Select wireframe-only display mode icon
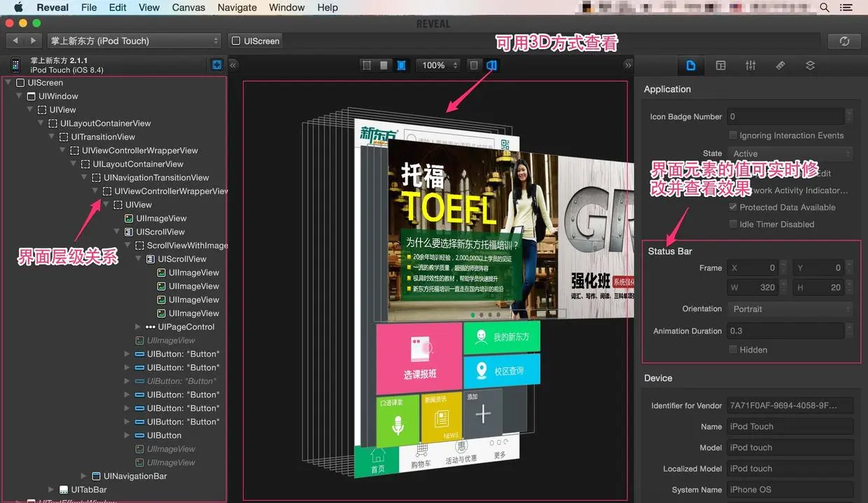The width and height of the screenshot is (868, 503). (367, 65)
